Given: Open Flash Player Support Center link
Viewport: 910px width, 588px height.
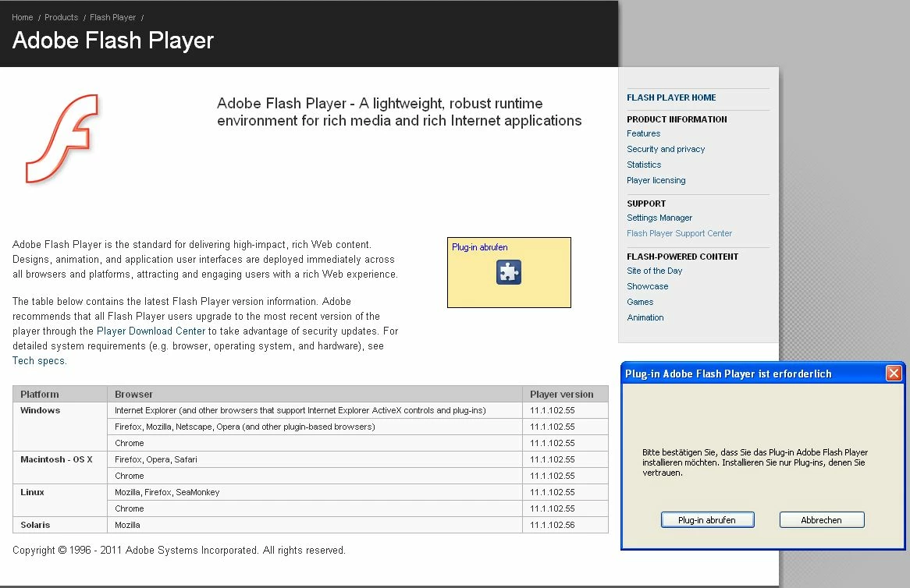Looking at the screenshot, I should [679, 233].
